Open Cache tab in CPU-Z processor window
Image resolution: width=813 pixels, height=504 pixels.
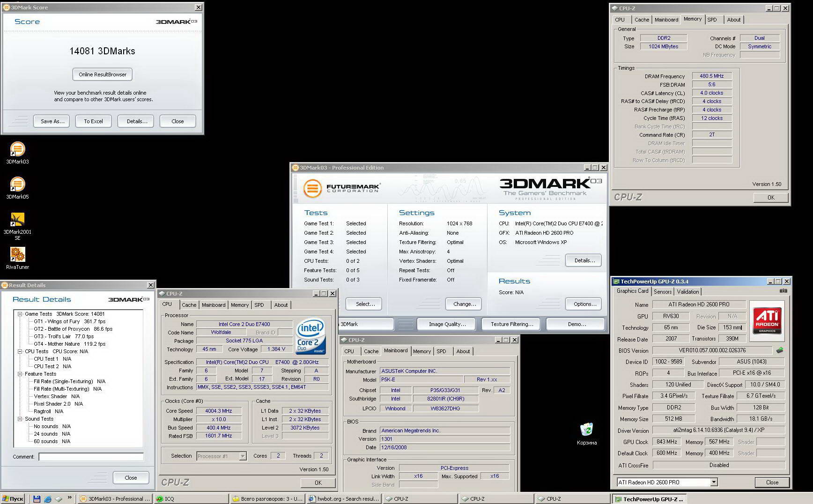189,305
